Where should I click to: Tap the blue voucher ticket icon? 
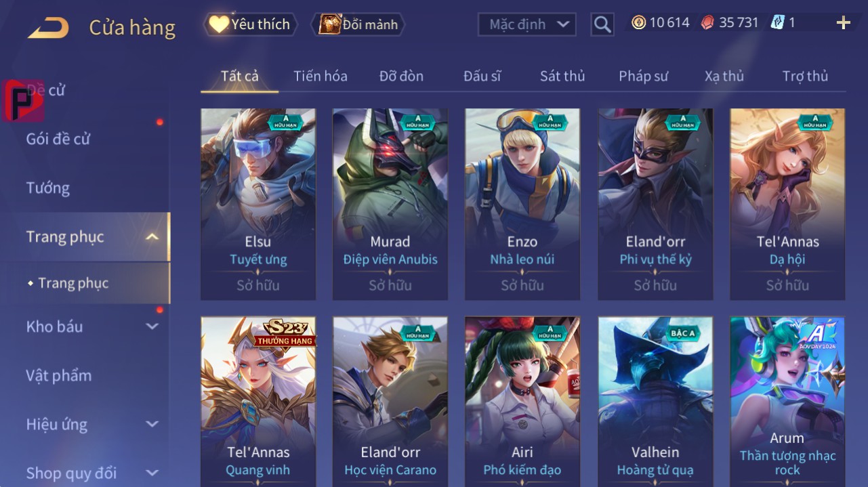(x=777, y=23)
